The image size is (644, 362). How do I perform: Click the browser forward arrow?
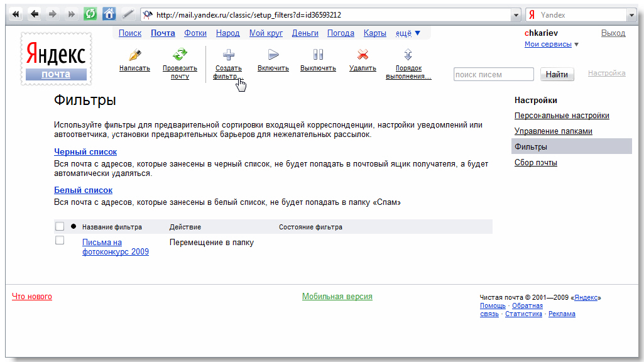tap(53, 15)
